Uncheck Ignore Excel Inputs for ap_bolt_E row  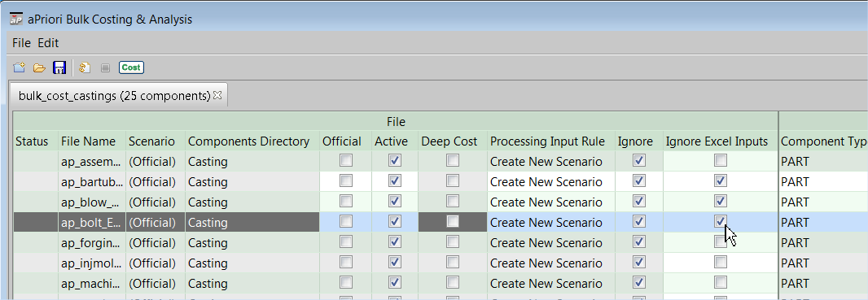pos(720,221)
